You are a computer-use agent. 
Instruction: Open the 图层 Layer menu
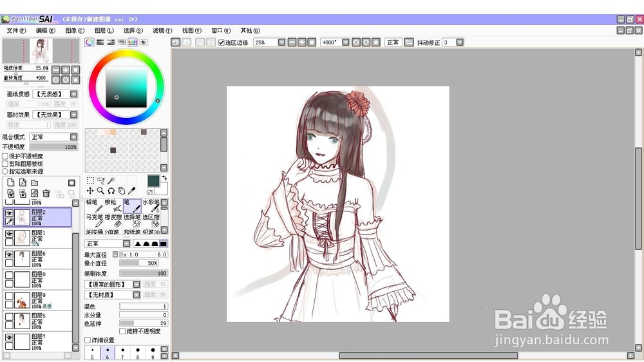[104, 30]
